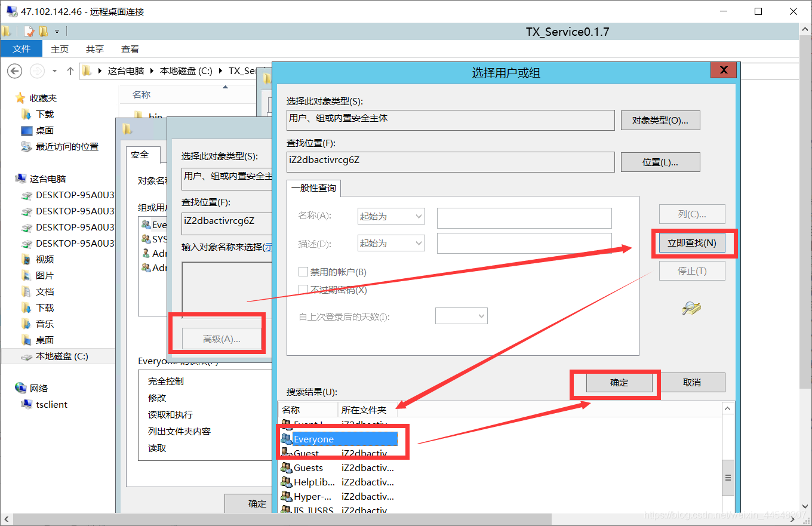Click the 本地磁盘 (C:) drive icon
Screen dimensions: 812x526
point(26,356)
